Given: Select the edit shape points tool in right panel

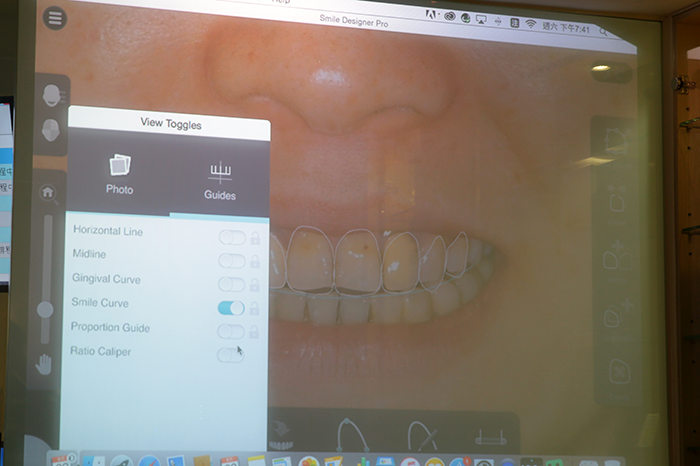Looking at the screenshot, I should [617, 141].
